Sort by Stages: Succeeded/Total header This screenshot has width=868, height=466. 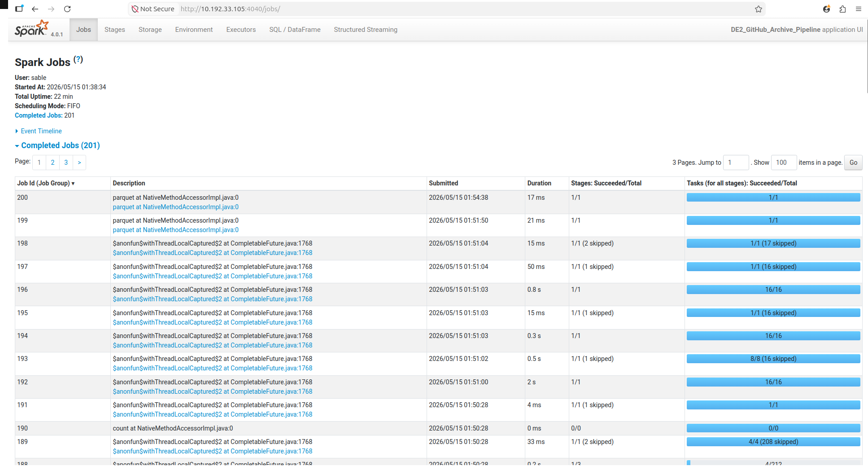[606, 183]
